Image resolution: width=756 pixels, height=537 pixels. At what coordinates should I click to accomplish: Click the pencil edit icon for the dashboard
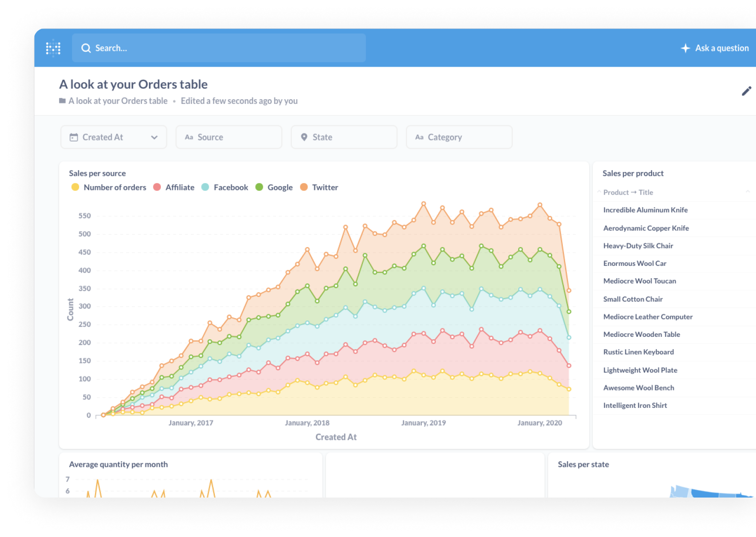(746, 91)
